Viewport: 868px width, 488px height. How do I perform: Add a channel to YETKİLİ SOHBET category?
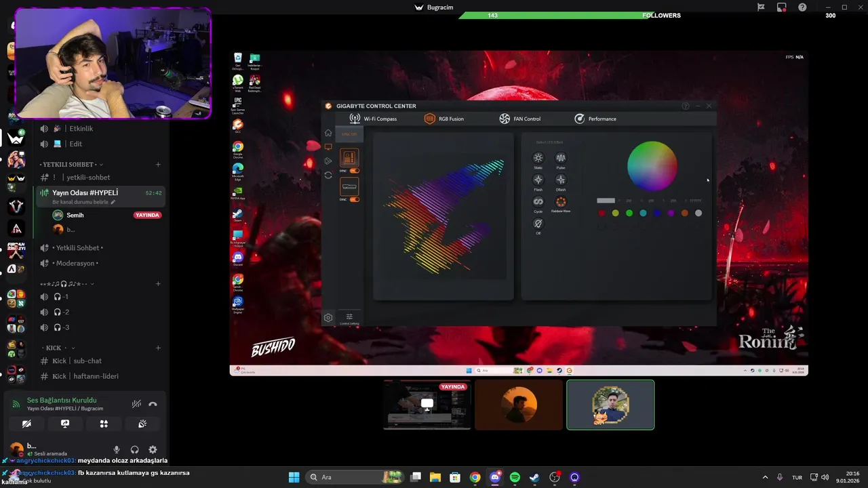tap(158, 165)
